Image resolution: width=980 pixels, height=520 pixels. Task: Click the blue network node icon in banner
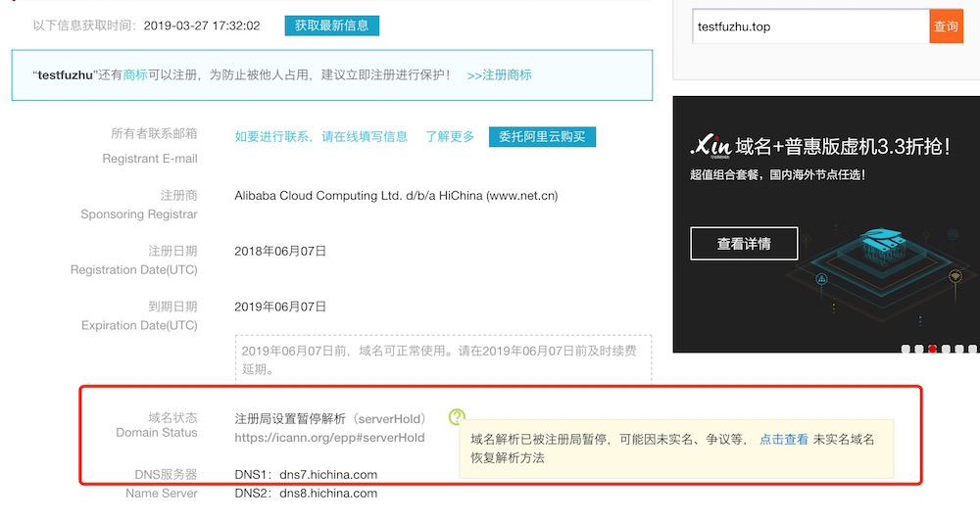coord(822,280)
